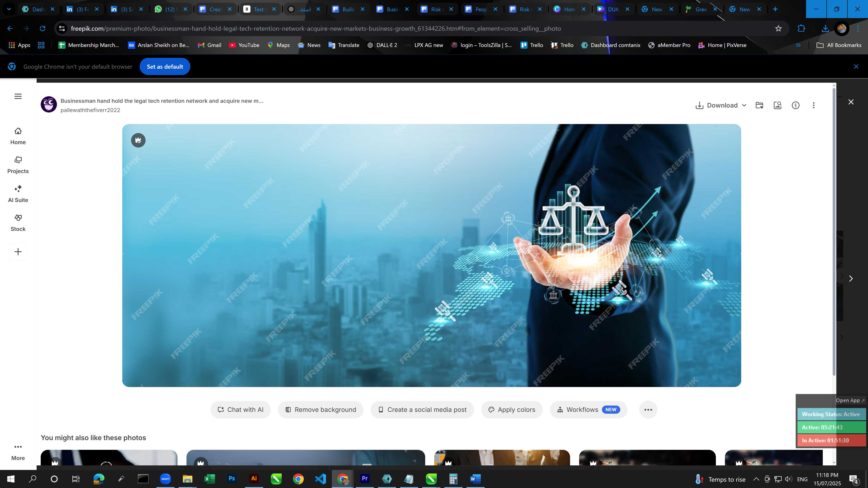The height and width of the screenshot is (488, 868).
Task: Click the plus button in the sidebar
Action: pyautogui.click(x=18, y=252)
